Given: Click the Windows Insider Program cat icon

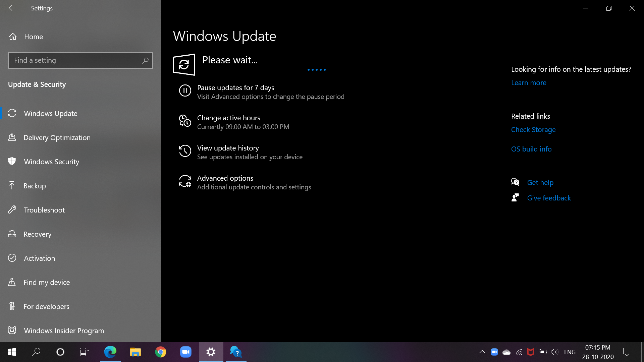Looking at the screenshot, I should pyautogui.click(x=12, y=330).
